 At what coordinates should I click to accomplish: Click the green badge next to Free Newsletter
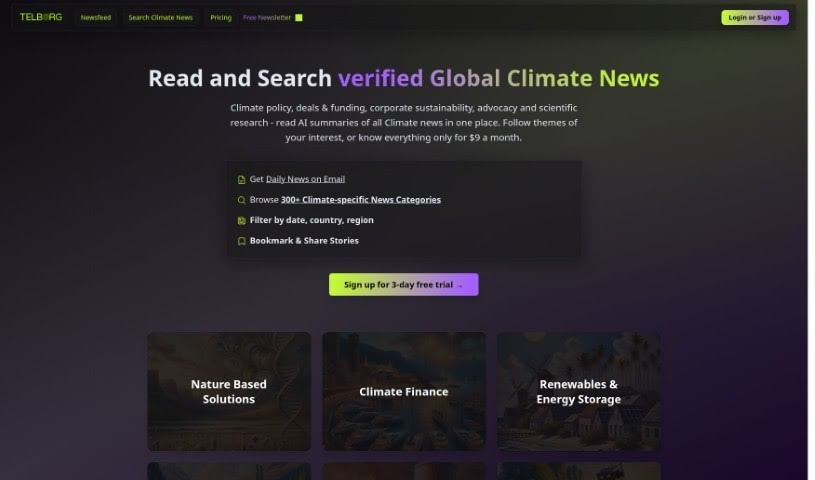299,18
